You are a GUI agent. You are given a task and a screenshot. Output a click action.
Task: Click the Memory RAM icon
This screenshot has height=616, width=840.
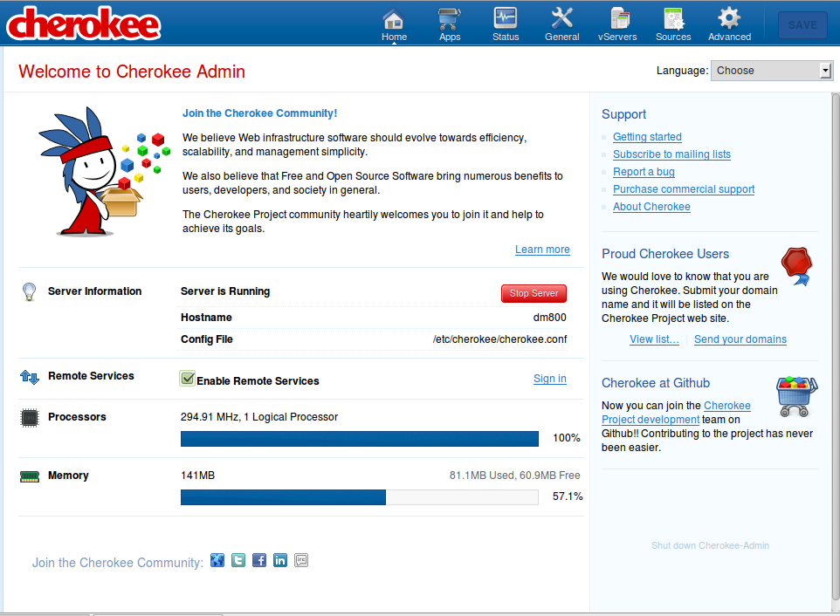click(30, 476)
